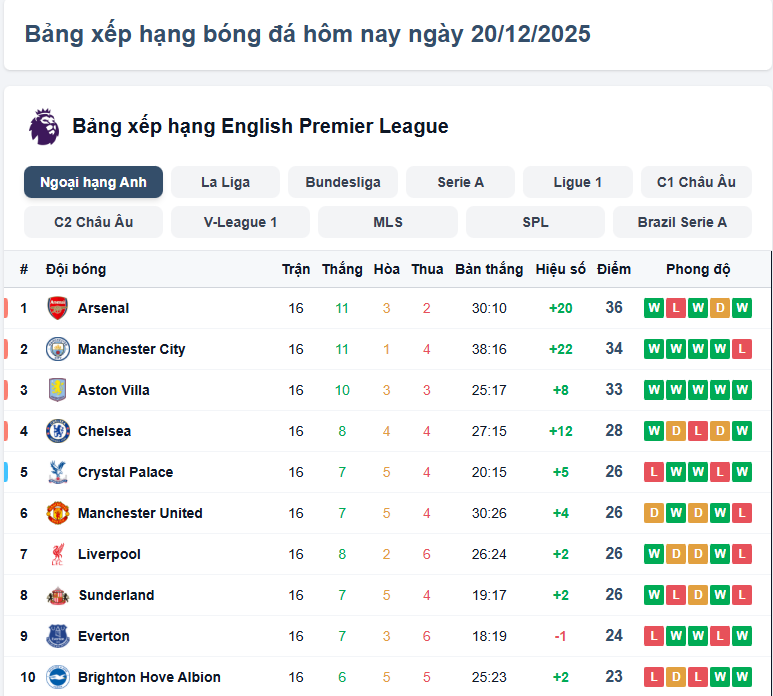Open the Arsenal team name link
Viewport: 773px width, 696px height.
103,308
